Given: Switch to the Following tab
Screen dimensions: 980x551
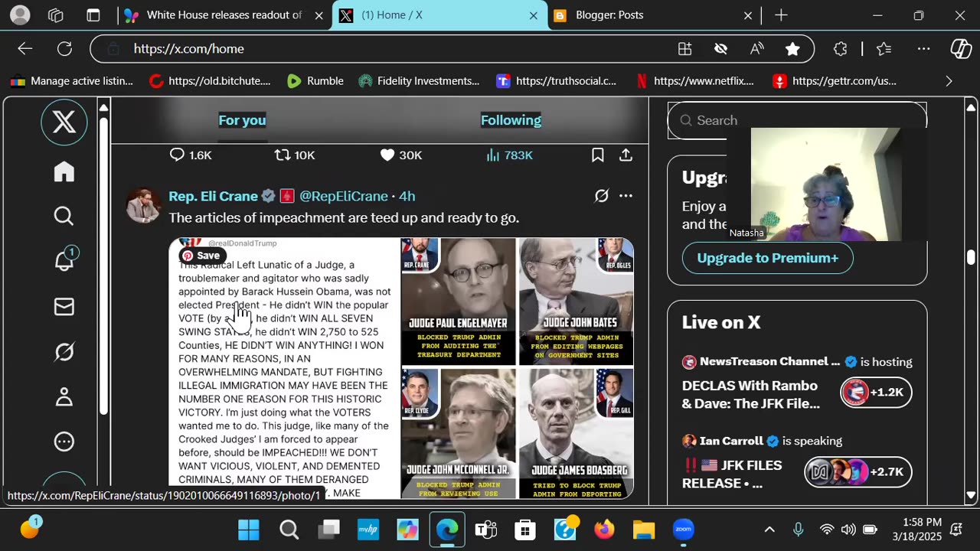Looking at the screenshot, I should click(511, 120).
